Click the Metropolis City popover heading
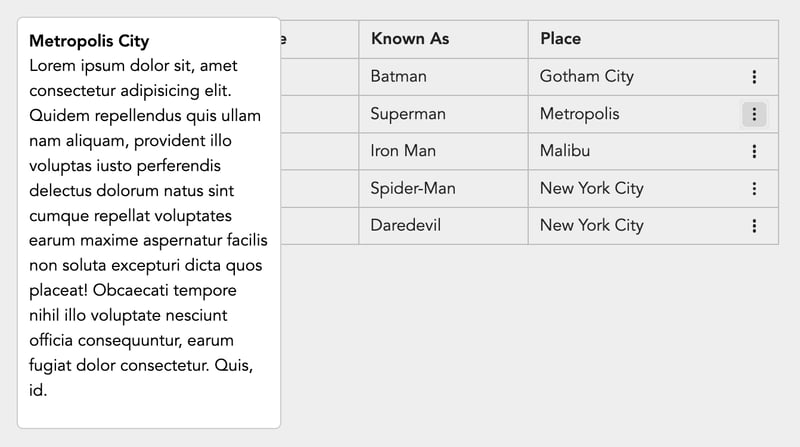The width and height of the screenshot is (800, 447). 89,41
